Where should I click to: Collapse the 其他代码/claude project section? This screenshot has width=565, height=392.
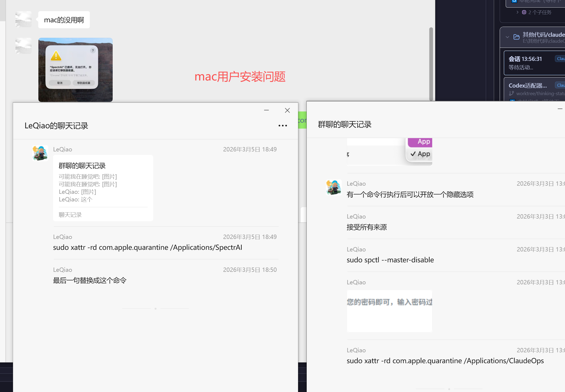[507, 37]
